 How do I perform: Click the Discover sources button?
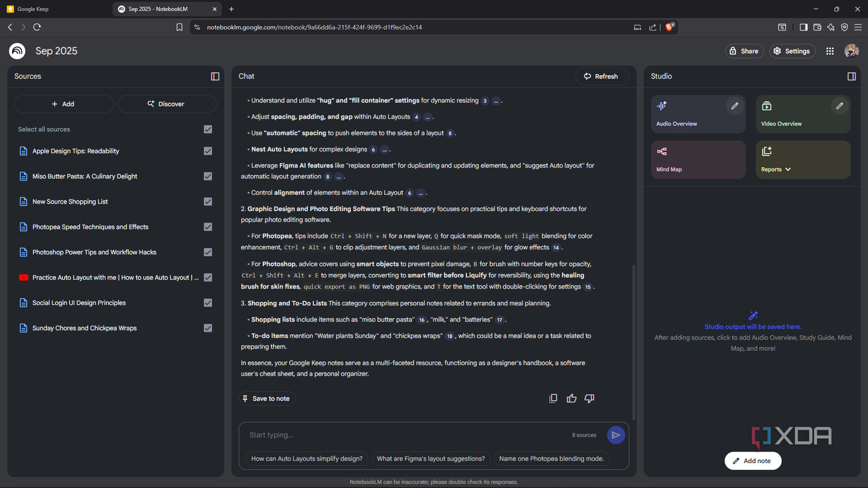[167, 104]
